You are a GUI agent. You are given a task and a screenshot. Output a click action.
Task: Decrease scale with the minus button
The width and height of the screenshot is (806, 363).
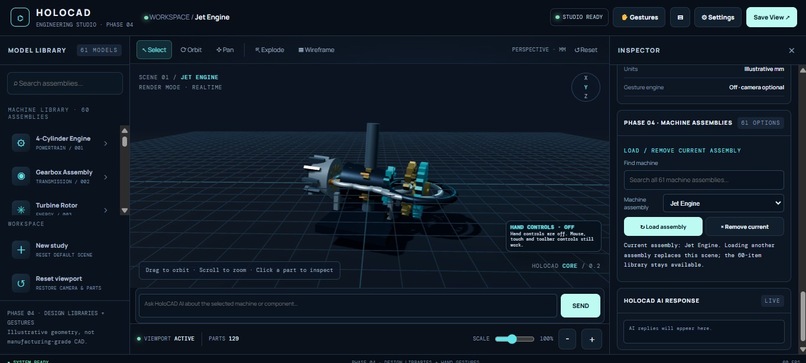(x=567, y=339)
